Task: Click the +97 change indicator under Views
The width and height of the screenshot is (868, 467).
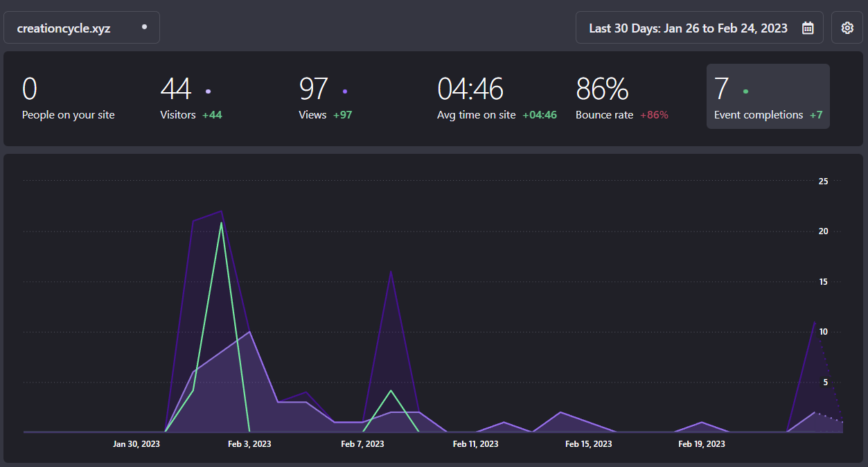Action: [x=342, y=115]
